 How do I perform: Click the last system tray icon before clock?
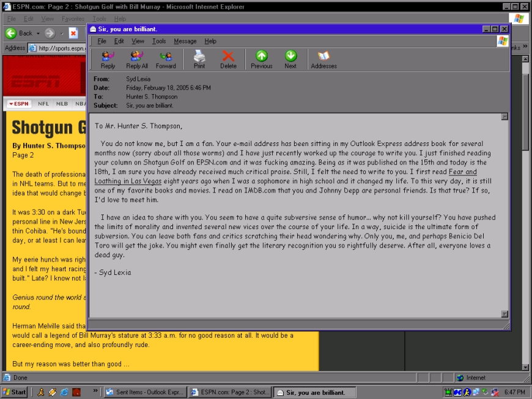[495, 392]
